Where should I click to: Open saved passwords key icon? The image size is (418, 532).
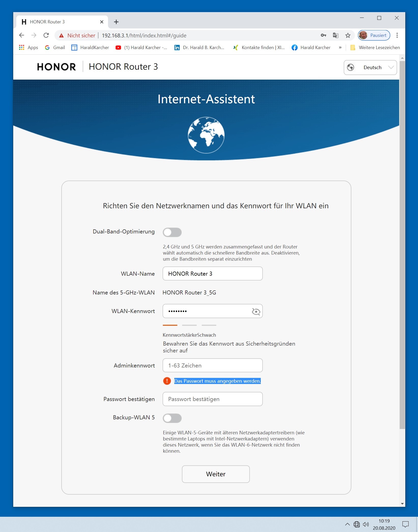point(323,35)
